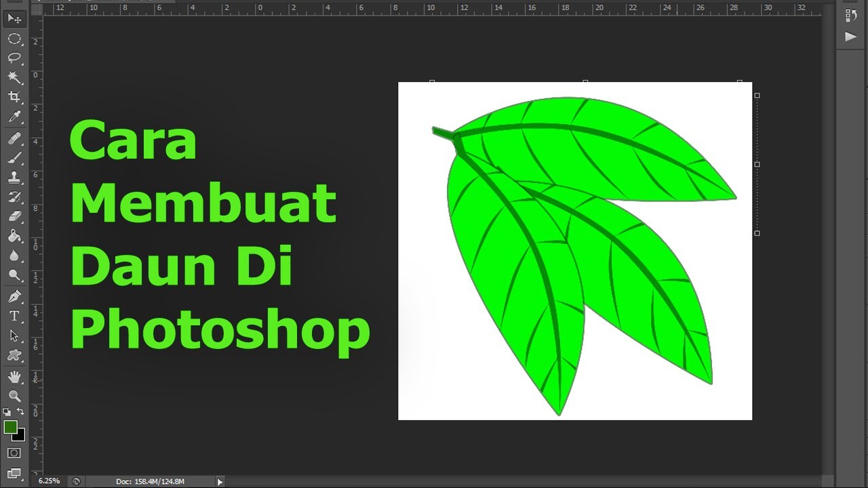
Task: Open the green foreground color swatch
Action: [9, 427]
